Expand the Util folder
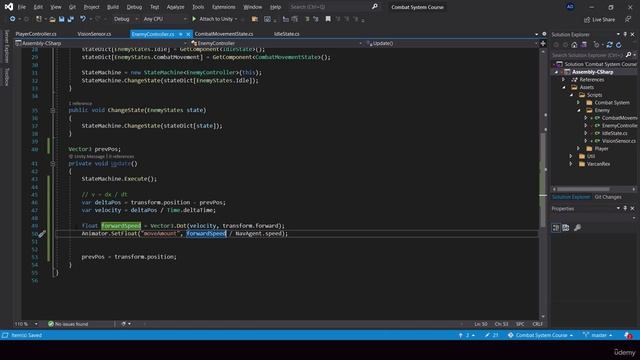The width and height of the screenshot is (640, 360). (x=571, y=156)
